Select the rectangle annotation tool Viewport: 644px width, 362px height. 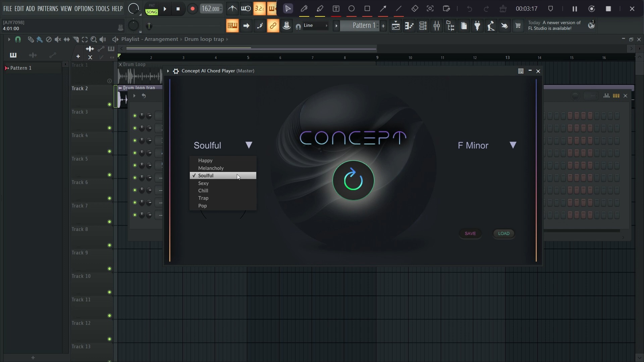pyautogui.click(x=367, y=9)
